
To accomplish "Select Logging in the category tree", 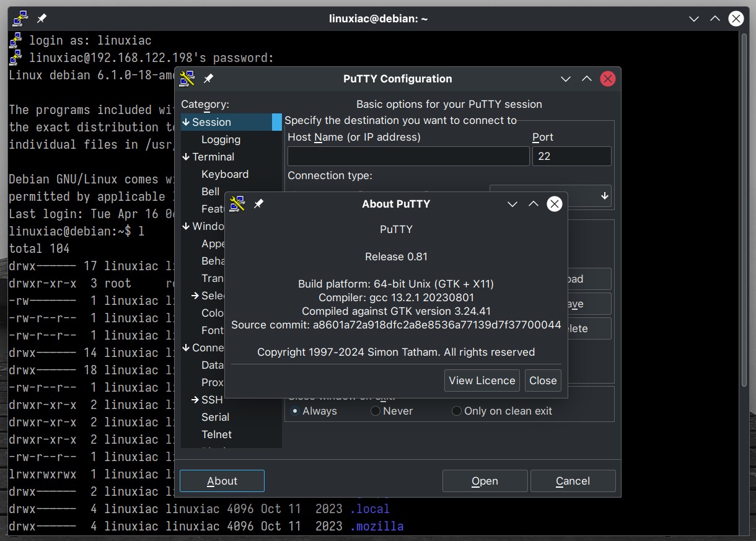I will point(221,139).
